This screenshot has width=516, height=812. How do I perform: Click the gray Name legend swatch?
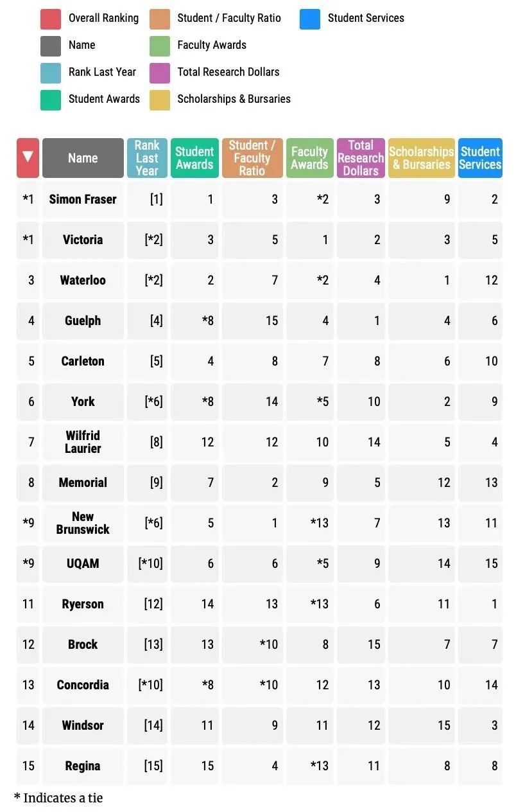(x=51, y=46)
